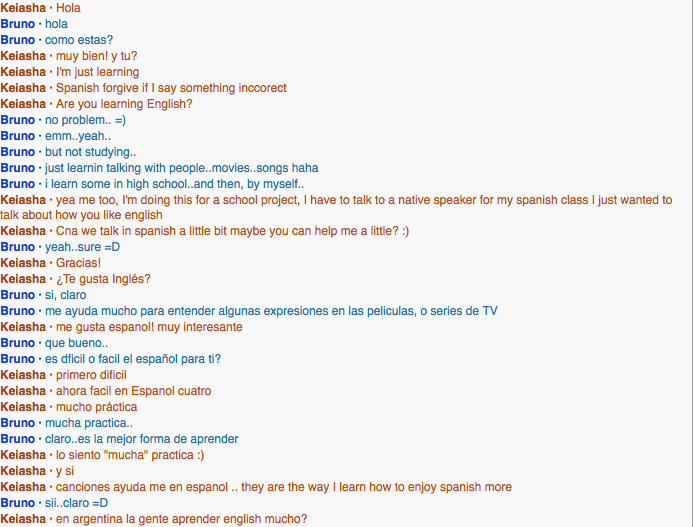Click the "primero dificil" message

[91, 375]
